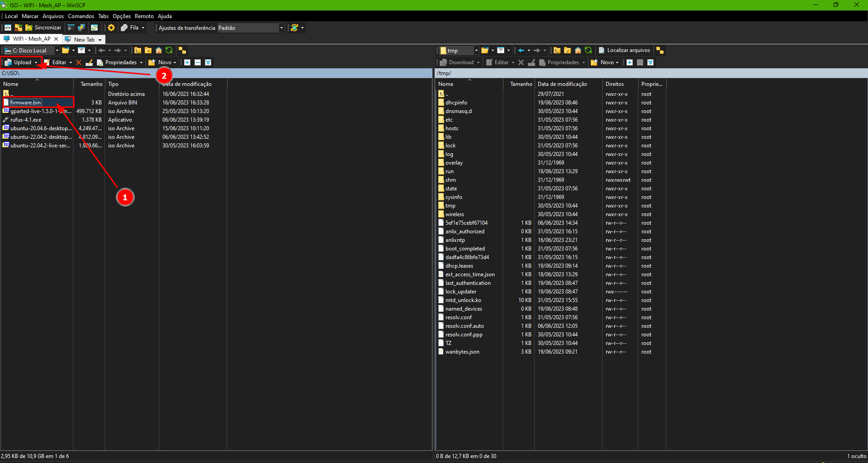Go to local home directory icon
Viewport: 868px width, 463px height.
(159, 50)
